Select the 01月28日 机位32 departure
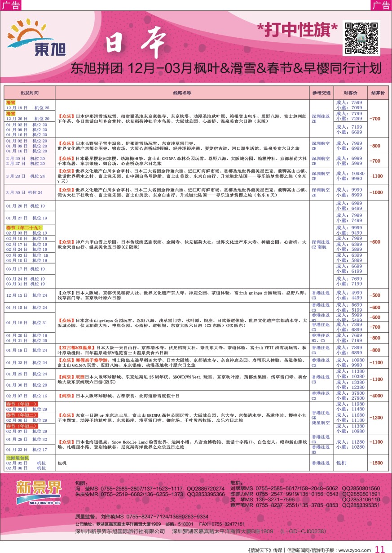The width and height of the screenshot is (392, 553). click(x=26, y=439)
